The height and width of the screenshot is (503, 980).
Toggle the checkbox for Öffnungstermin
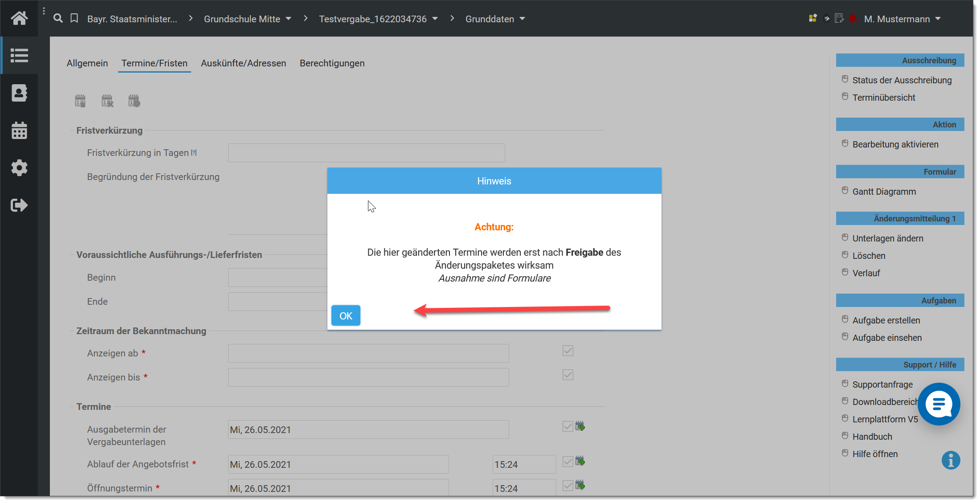point(568,485)
